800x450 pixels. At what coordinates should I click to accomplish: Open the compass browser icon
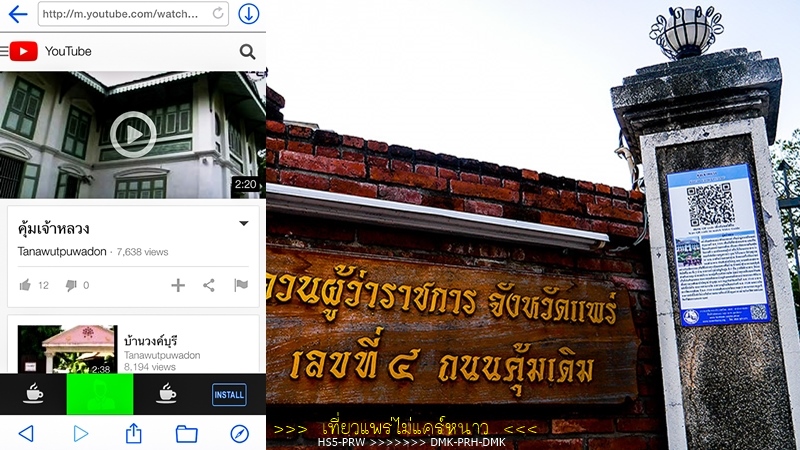coord(240,434)
